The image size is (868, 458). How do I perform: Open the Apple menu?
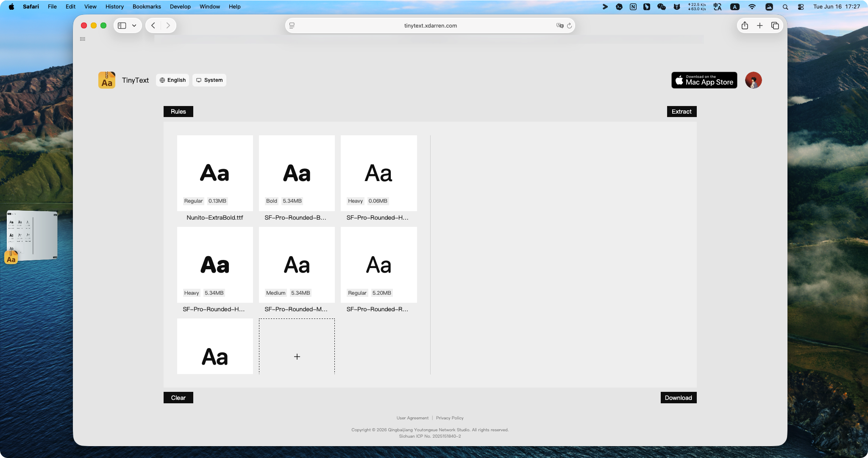[x=11, y=6]
